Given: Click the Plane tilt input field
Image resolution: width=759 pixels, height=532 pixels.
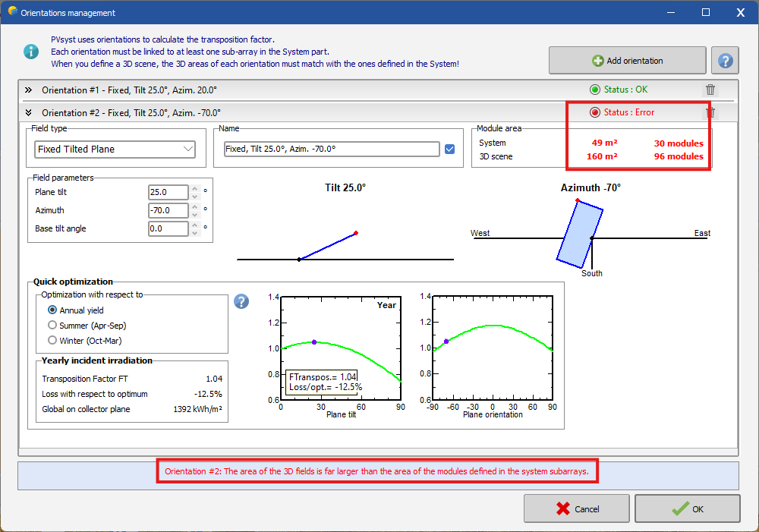Looking at the screenshot, I should [168, 192].
